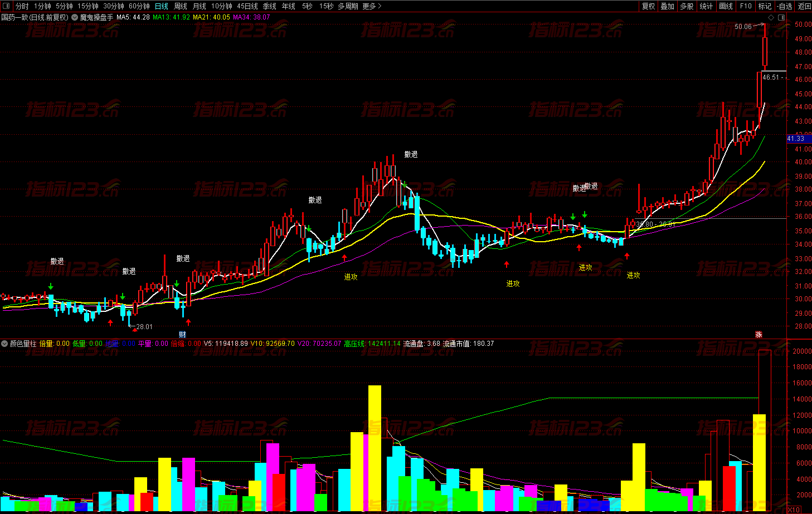Click the V5: 119418.89 value
812x514 pixels.
point(226,344)
